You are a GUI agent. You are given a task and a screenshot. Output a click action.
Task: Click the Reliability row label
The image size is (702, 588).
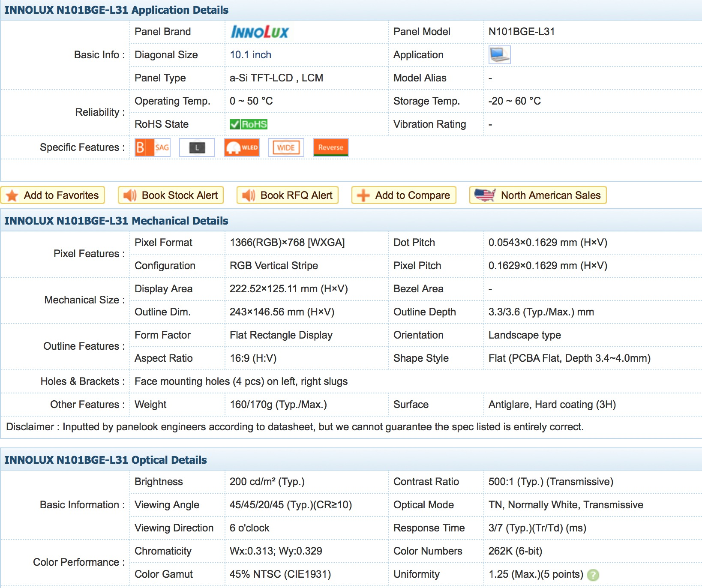coord(100,112)
